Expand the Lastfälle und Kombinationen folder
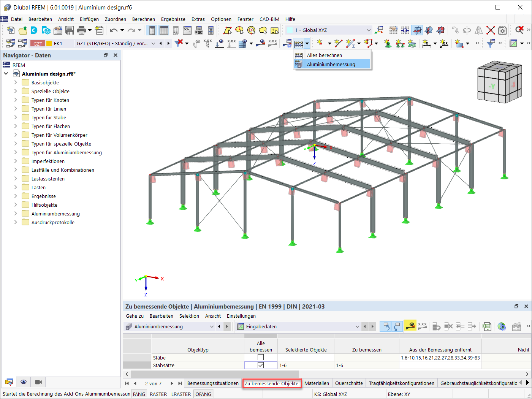 (x=16, y=170)
